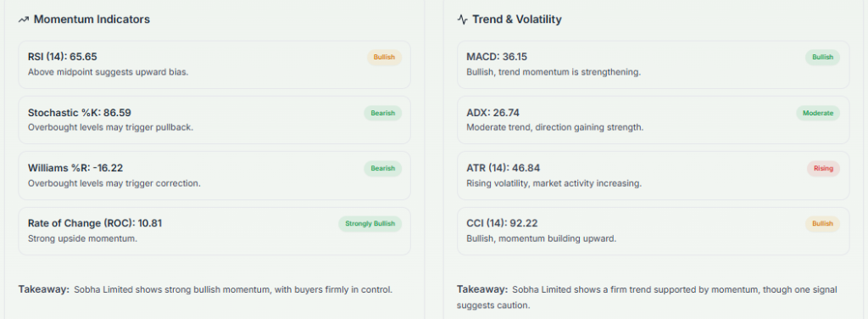Click the Trend & Volatility Takeaway sentence
868x319 pixels.
coord(647,297)
